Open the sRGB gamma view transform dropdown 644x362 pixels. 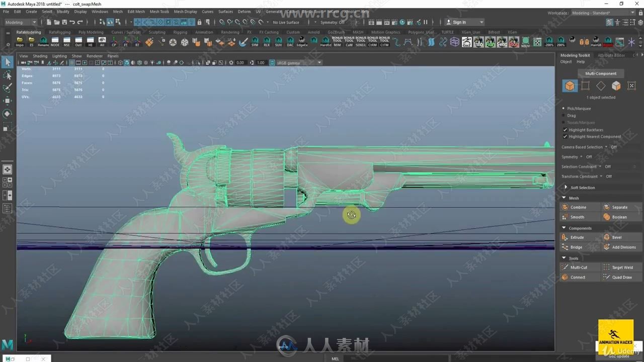tap(299, 63)
